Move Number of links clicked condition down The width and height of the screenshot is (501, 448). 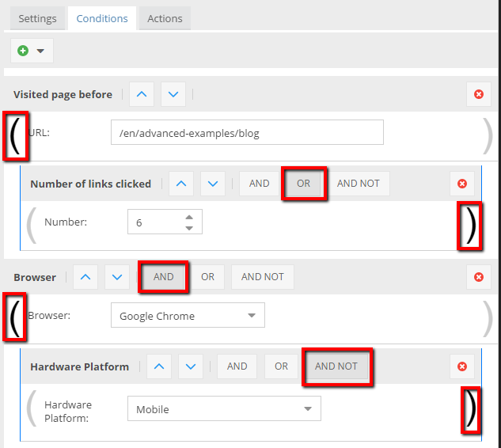point(212,184)
